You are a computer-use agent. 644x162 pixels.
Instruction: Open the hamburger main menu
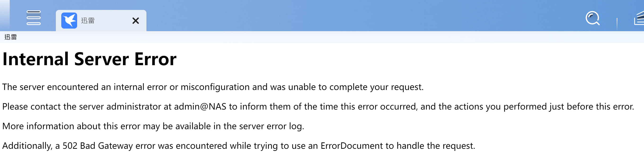point(34,18)
